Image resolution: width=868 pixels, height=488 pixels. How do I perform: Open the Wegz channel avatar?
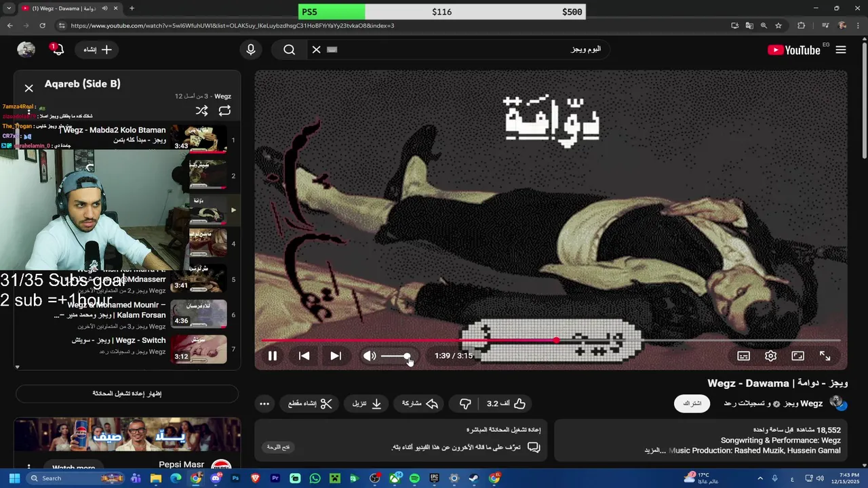pyautogui.click(x=837, y=403)
